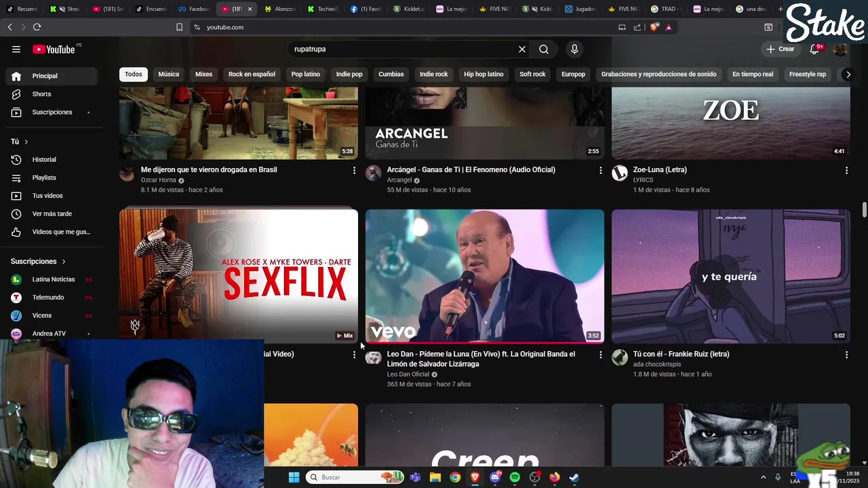Open Spotify from the taskbar
This screenshot has height=488, width=868.
[x=515, y=477]
